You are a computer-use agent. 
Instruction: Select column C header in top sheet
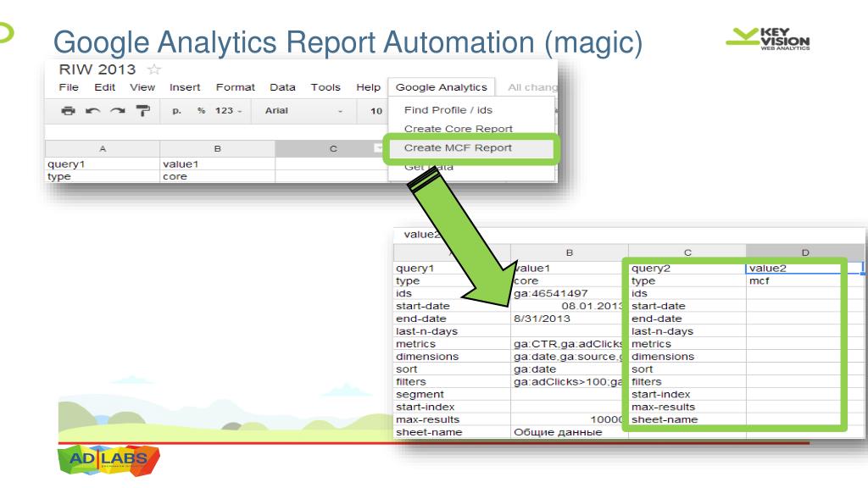click(333, 149)
